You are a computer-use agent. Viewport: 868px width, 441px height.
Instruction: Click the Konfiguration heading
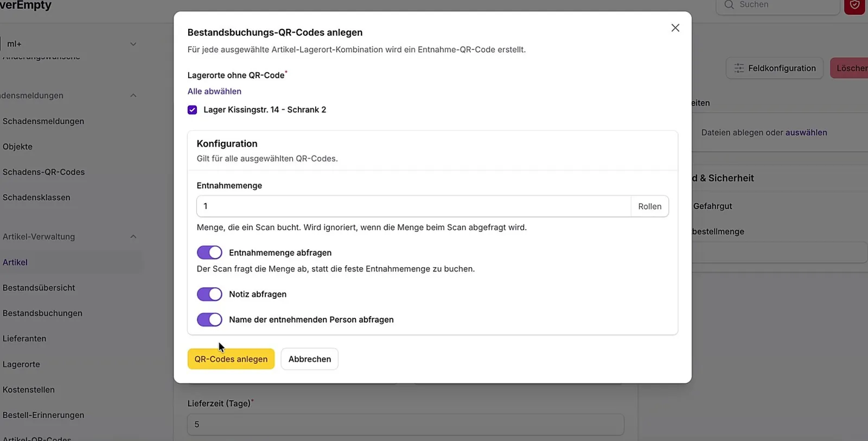point(227,144)
